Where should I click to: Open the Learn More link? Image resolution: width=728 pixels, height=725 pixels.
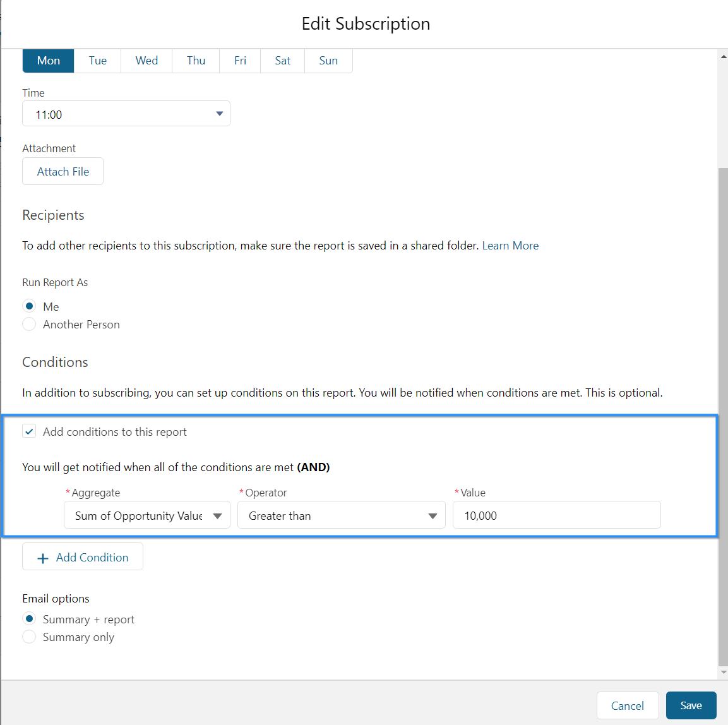point(510,246)
